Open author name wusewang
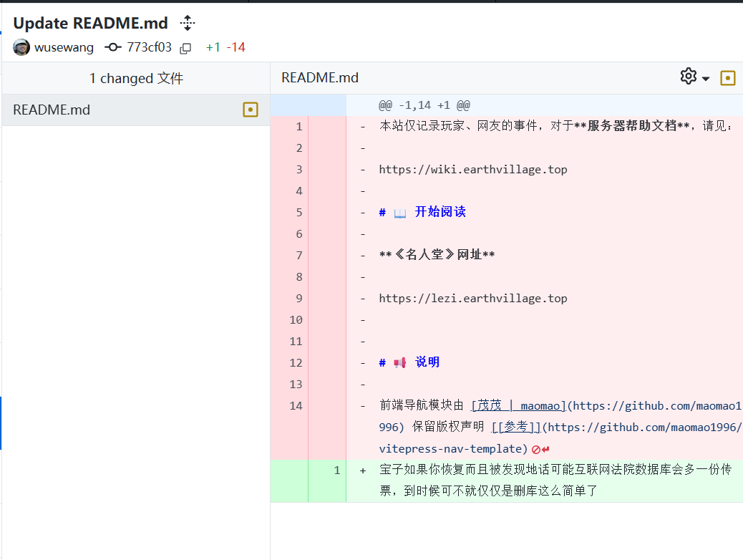Screen dimensions: 743x560 64,47
